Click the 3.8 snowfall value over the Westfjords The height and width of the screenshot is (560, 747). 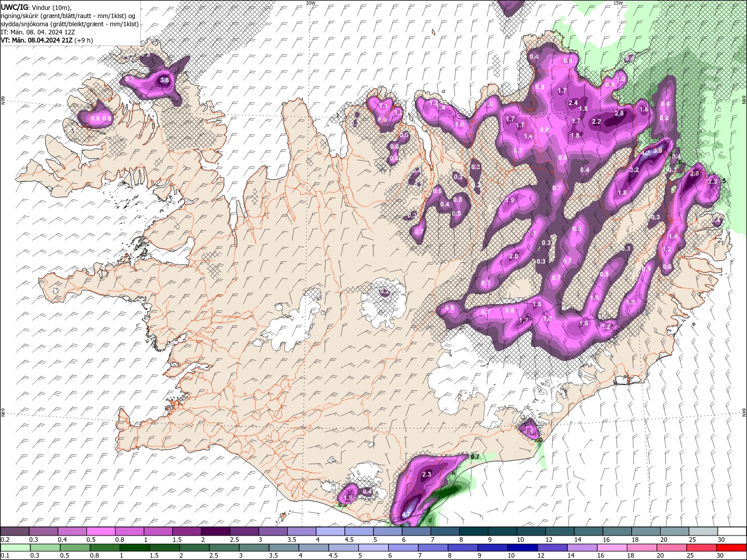(165, 81)
